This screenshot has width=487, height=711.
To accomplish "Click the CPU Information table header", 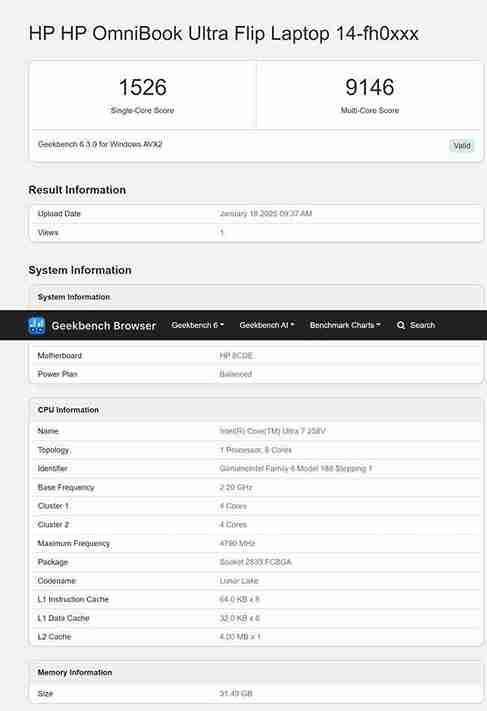I will tap(68, 410).
